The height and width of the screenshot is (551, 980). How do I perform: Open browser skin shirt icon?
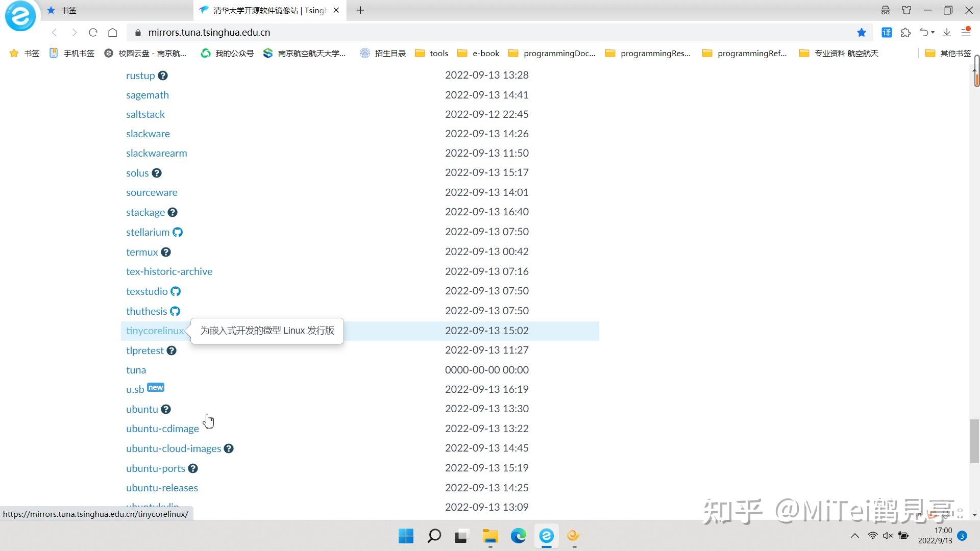click(x=906, y=10)
